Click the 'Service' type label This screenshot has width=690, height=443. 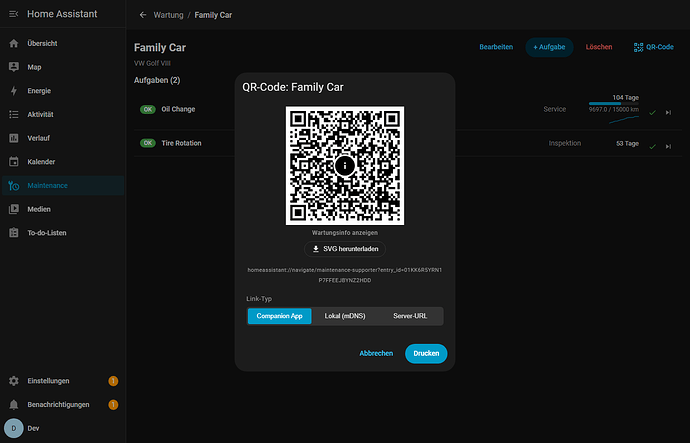click(x=554, y=109)
